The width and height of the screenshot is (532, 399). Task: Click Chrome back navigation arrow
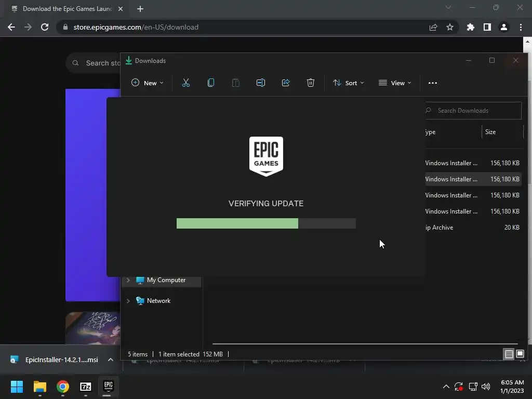tap(11, 27)
